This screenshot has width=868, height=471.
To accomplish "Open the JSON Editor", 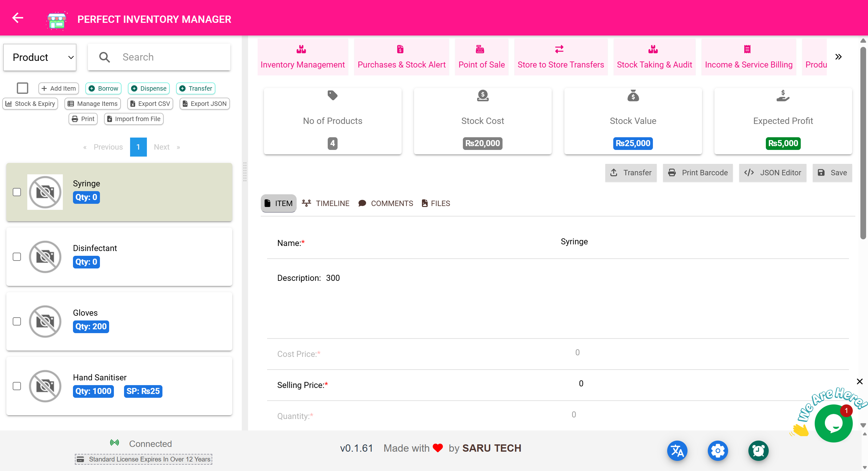I will (x=772, y=172).
